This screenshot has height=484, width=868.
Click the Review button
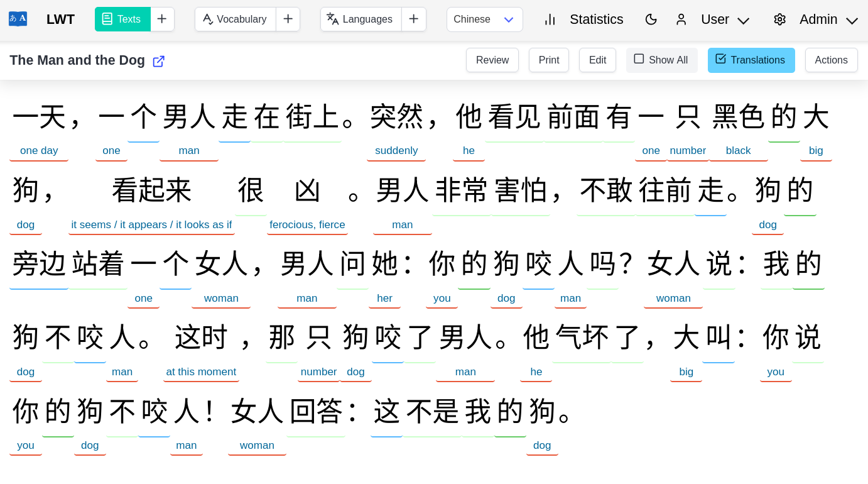pos(492,60)
